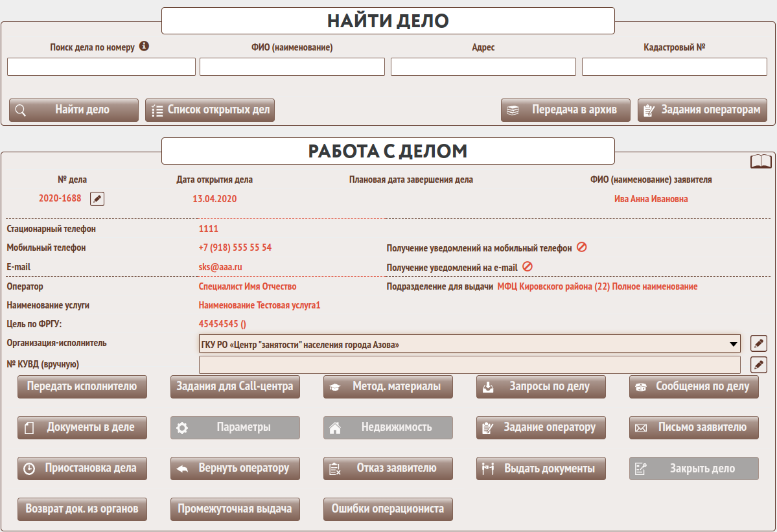Click the info icon beside Поиск дела по номеру

[145, 47]
